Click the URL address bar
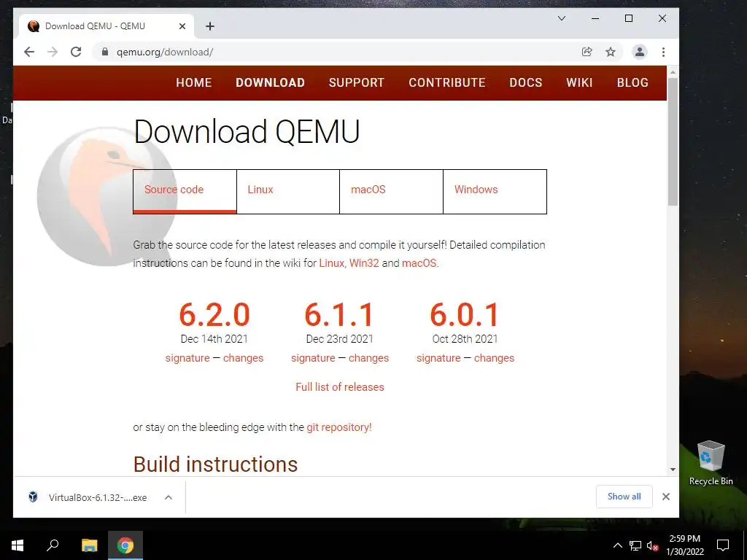This screenshot has width=747, height=560. pyautogui.click(x=333, y=52)
